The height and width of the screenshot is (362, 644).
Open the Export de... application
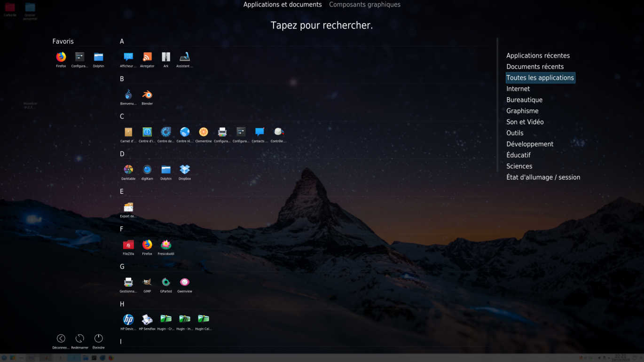pos(128,207)
